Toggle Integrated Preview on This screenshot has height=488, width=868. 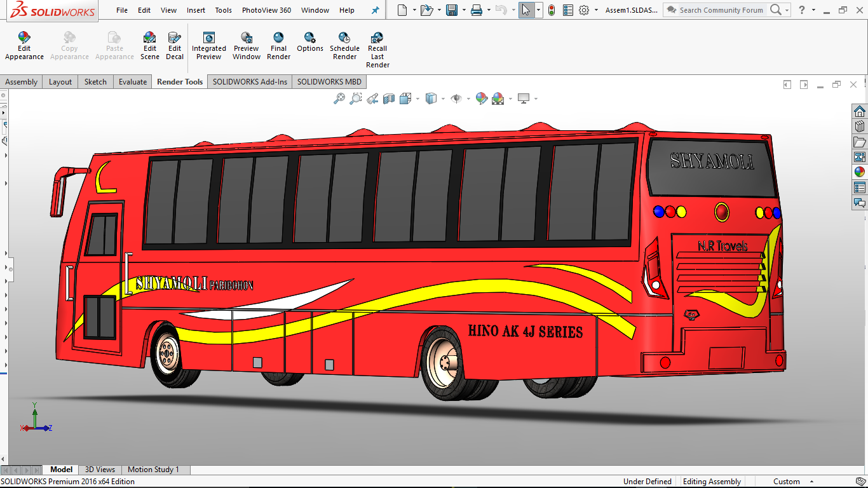point(209,46)
